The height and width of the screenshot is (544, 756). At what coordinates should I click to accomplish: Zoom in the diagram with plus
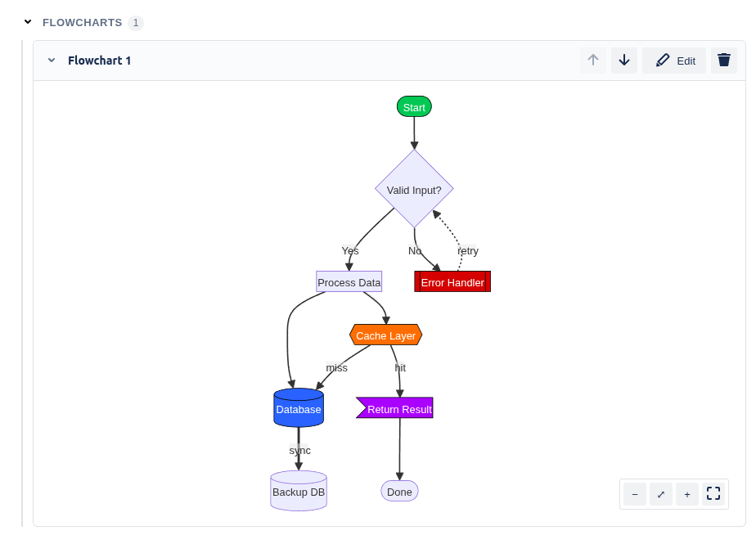point(687,494)
